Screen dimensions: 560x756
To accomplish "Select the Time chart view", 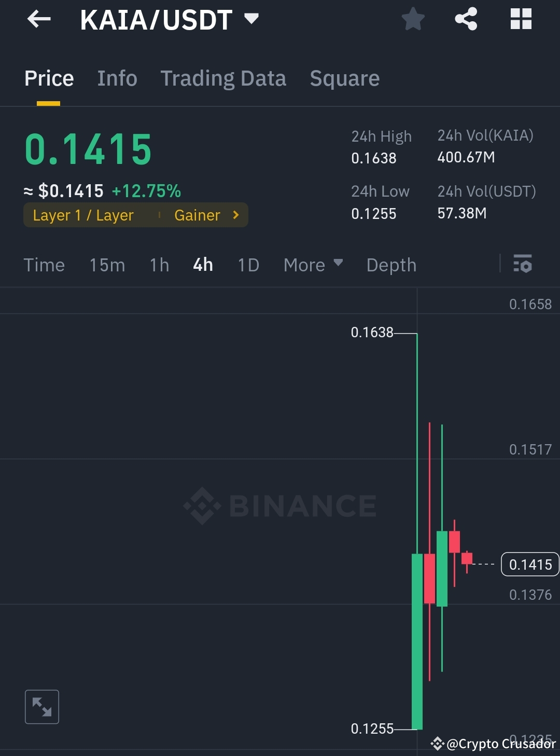I will click(44, 265).
